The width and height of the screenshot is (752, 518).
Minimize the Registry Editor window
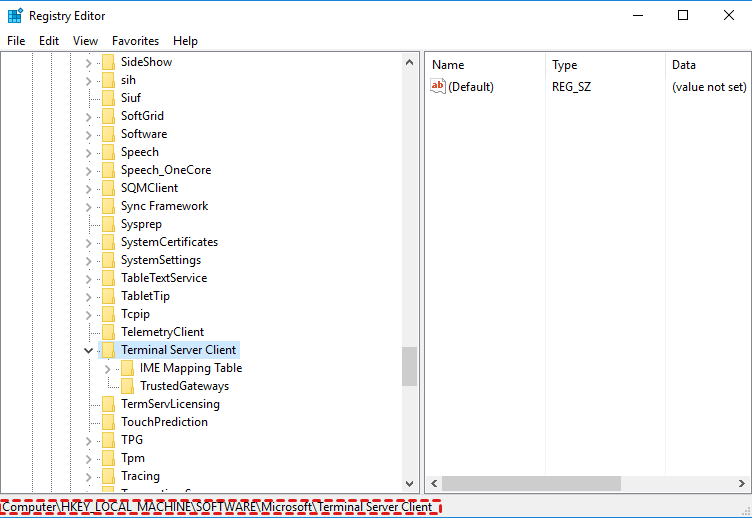coord(638,15)
